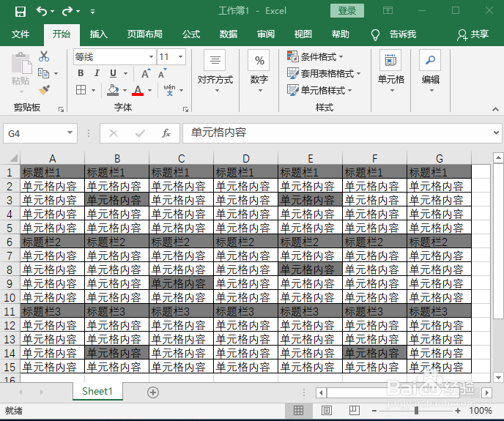504x421 pixels.
Task: Select column D header
Action: click(246, 158)
